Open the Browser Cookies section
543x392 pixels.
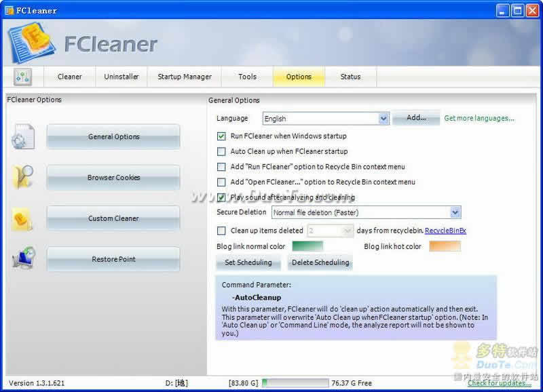113,178
